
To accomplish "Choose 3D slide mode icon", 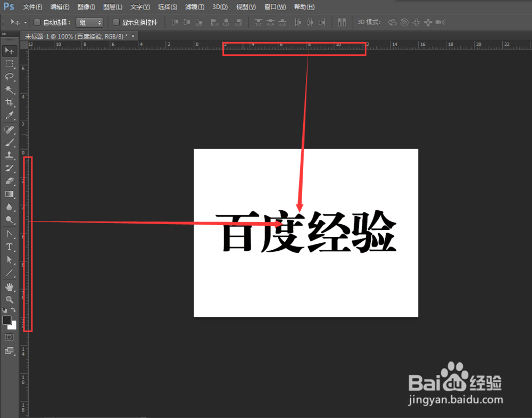I will [428, 22].
